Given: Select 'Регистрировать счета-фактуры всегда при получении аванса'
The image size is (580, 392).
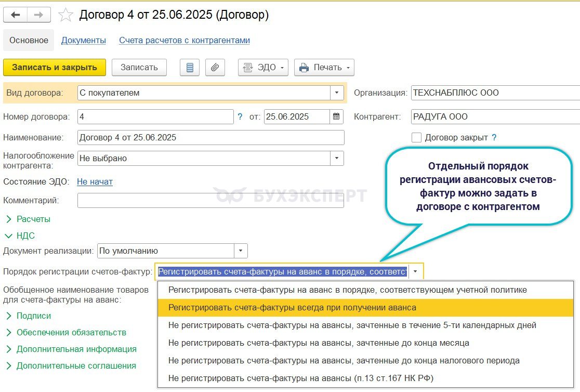Looking at the screenshot, I should [x=365, y=308].
